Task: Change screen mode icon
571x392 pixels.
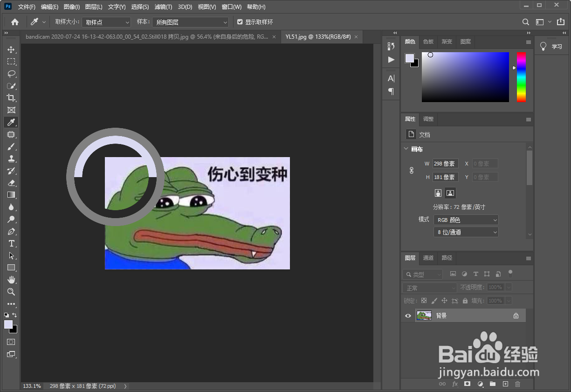Action: pos(11,354)
